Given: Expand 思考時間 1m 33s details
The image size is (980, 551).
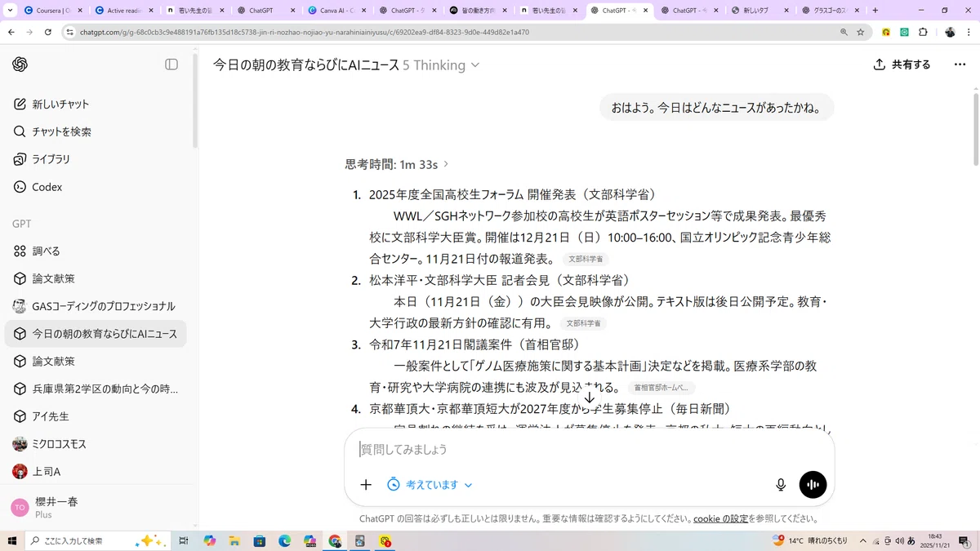Looking at the screenshot, I should click(x=397, y=164).
